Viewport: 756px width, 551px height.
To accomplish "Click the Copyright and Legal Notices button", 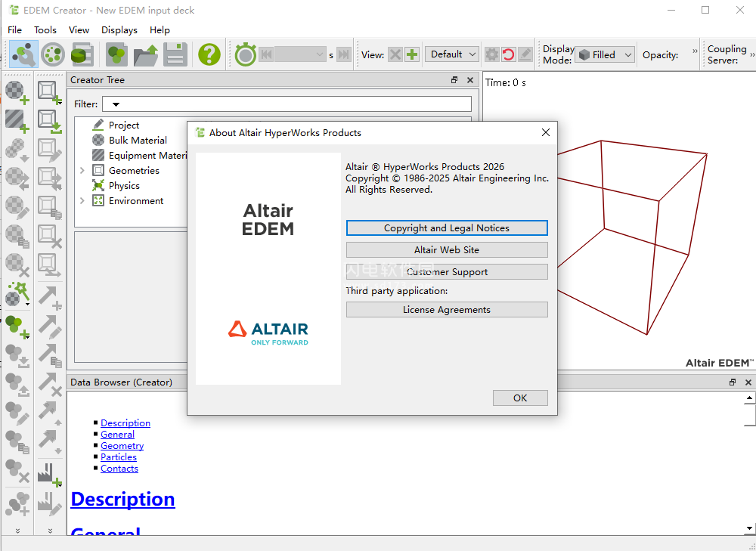I will coord(447,228).
